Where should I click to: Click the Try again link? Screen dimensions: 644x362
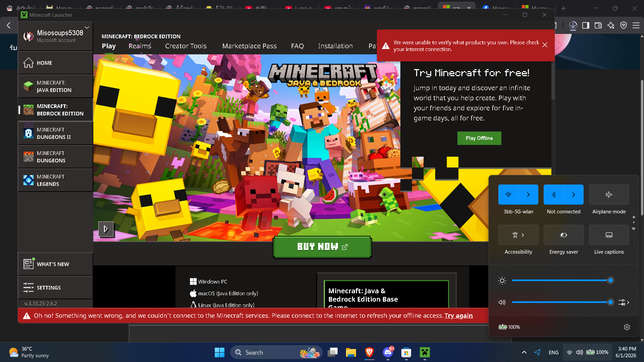[x=458, y=316]
